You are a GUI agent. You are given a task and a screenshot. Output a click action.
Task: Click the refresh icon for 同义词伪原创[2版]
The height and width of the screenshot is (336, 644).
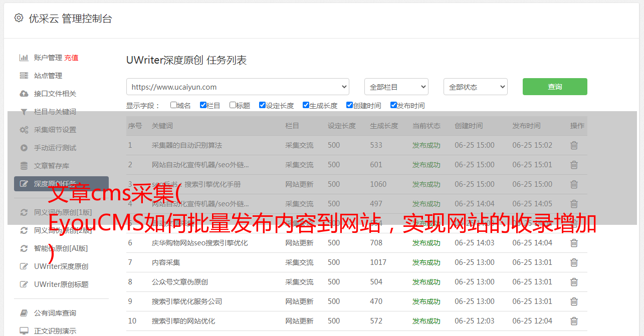point(24,230)
